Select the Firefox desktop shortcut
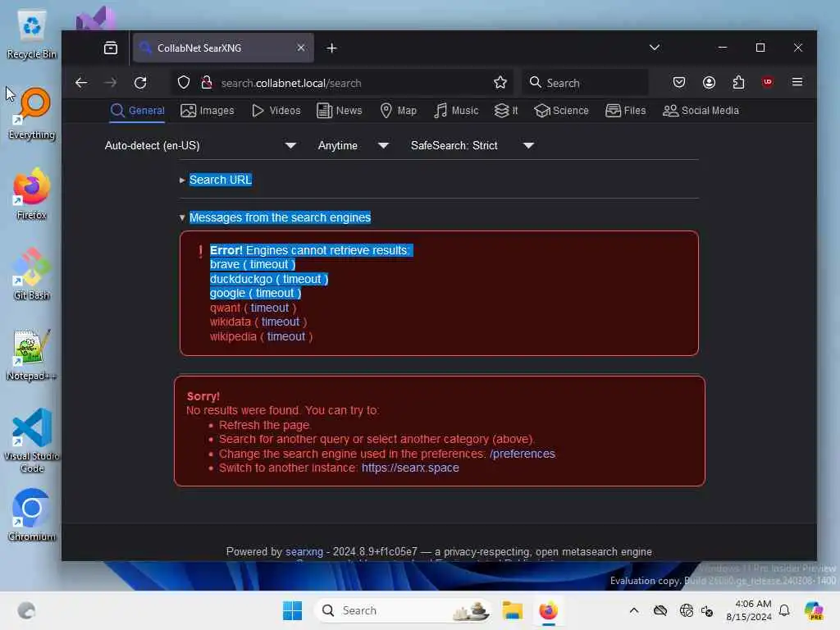 click(32, 194)
